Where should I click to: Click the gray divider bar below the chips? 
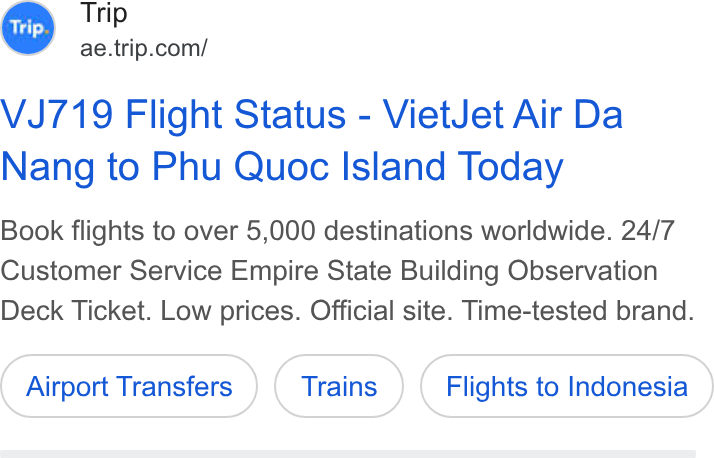point(348,454)
